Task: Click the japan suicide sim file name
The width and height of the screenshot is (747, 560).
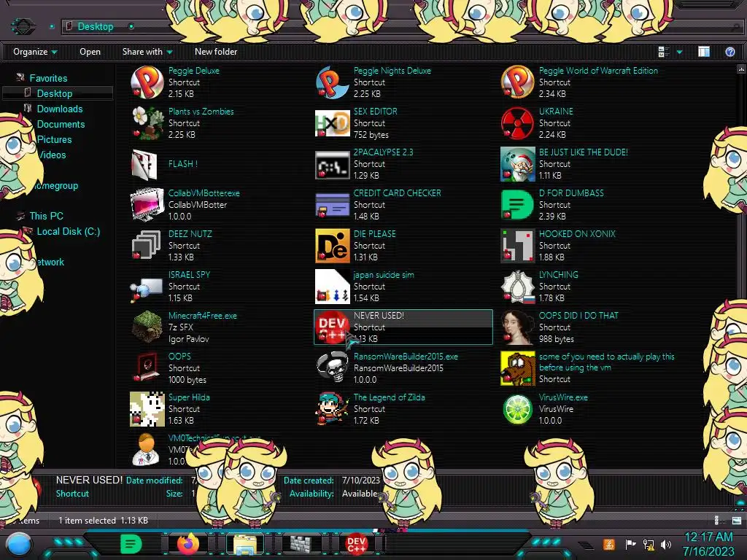Action: (384, 275)
